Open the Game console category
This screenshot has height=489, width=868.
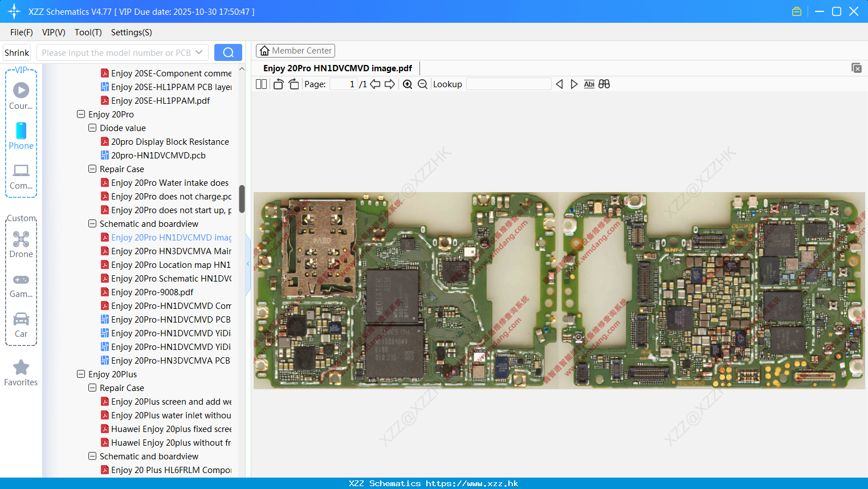point(21,285)
